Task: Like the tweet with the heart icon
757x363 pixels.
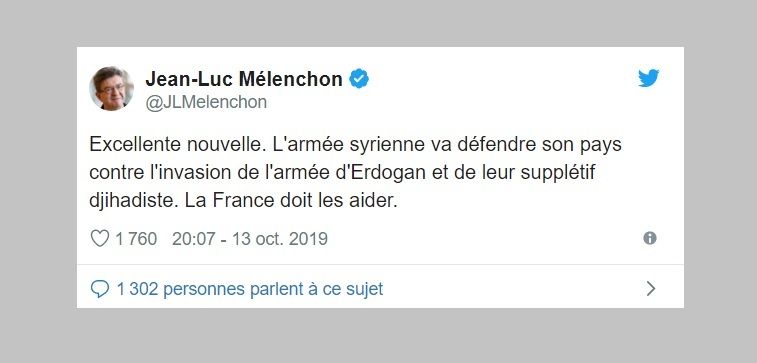Action: 100,238
